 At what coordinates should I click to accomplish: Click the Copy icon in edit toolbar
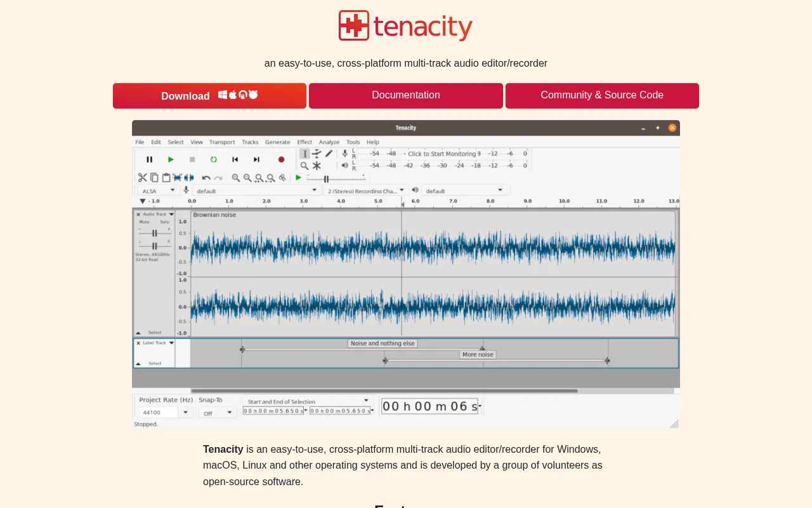point(154,178)
